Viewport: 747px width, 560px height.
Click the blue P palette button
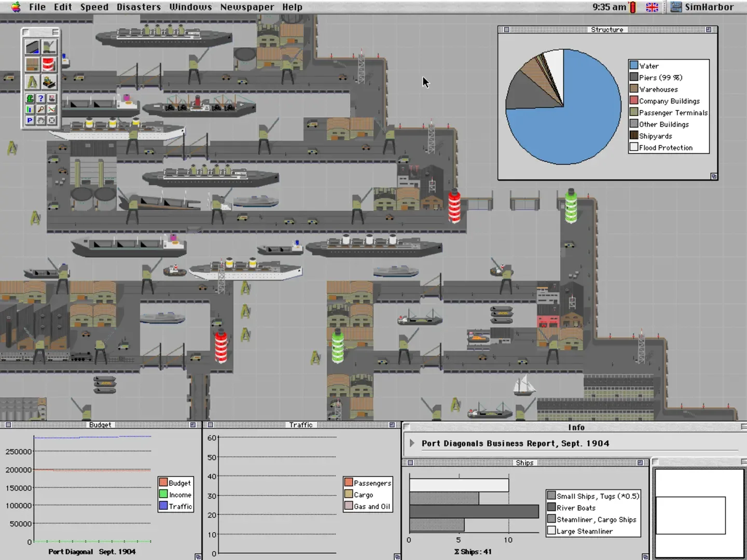pyautogui.click(x=30, y=120)
